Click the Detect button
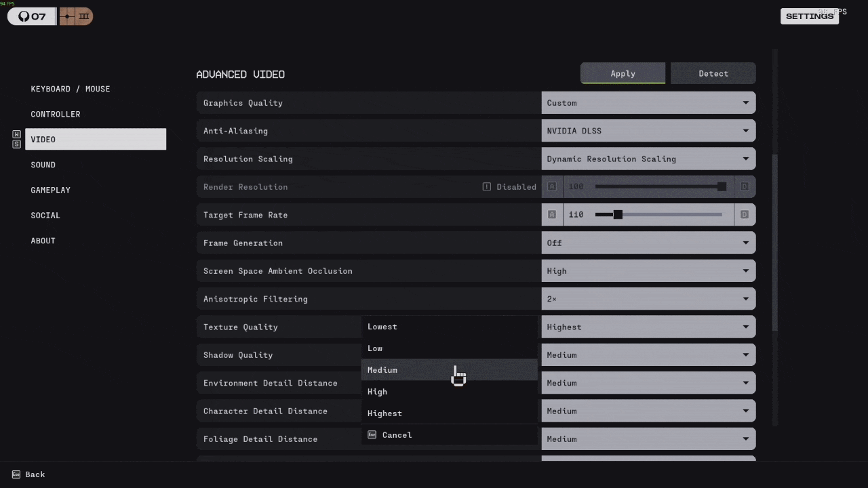This screenshot has height=488, width=868. coord(713,73)
